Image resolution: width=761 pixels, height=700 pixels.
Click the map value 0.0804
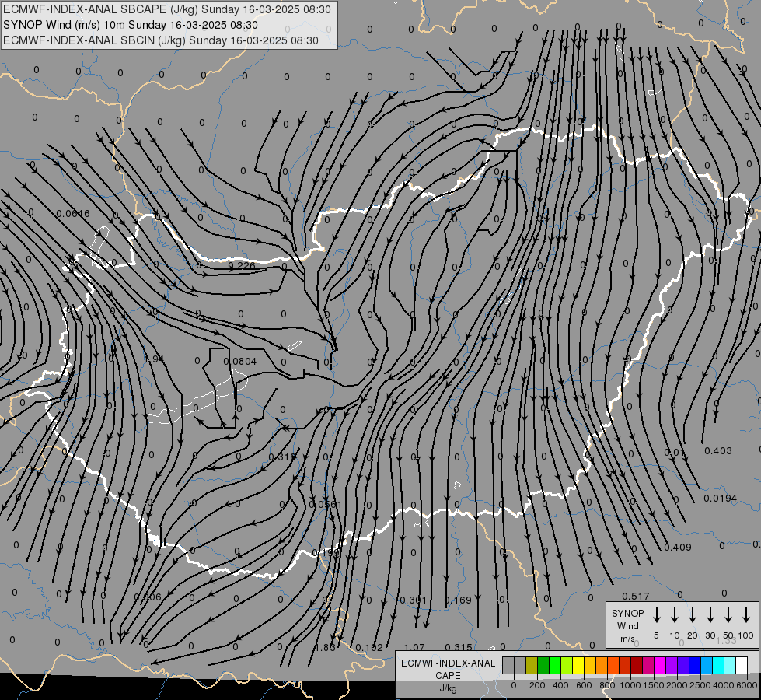tap(239, 362)
